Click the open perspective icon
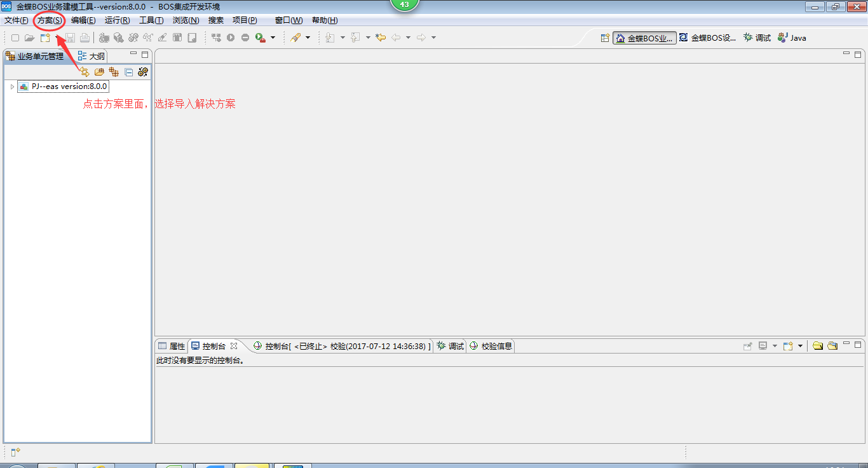The height and width of the screenshot is (468, 868). [606, 38]
